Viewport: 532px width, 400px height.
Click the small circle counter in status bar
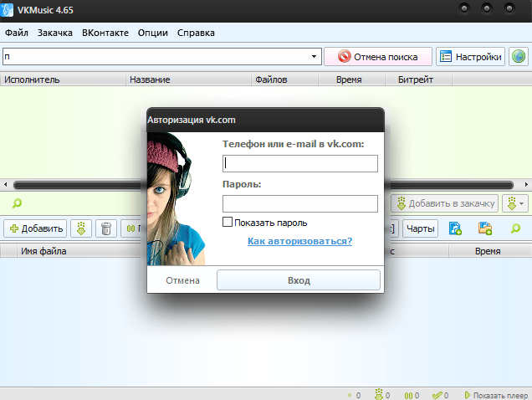(354, 395)
